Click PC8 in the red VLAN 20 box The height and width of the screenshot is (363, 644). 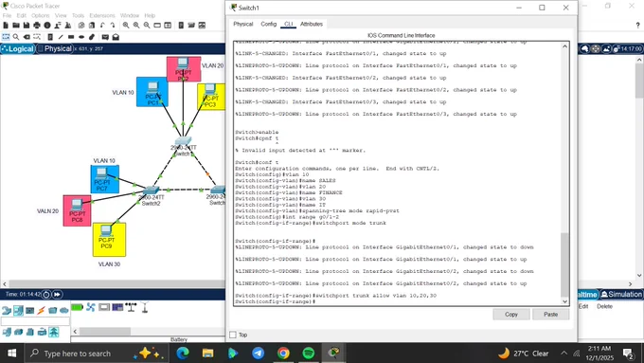(x=77, y=205)
